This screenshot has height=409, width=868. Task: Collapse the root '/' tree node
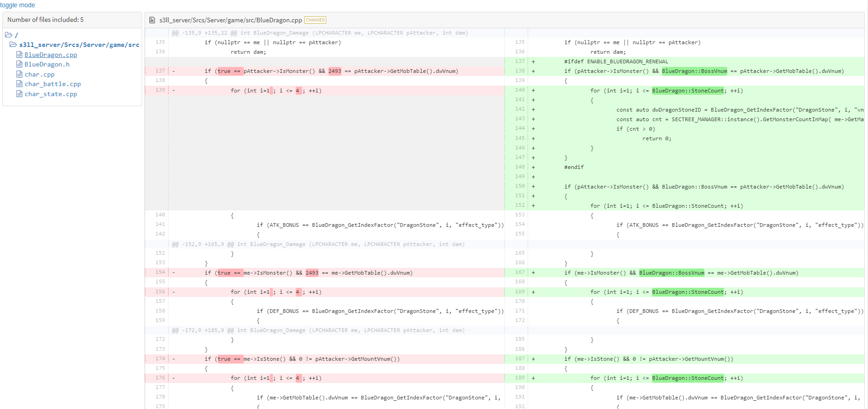16,35
